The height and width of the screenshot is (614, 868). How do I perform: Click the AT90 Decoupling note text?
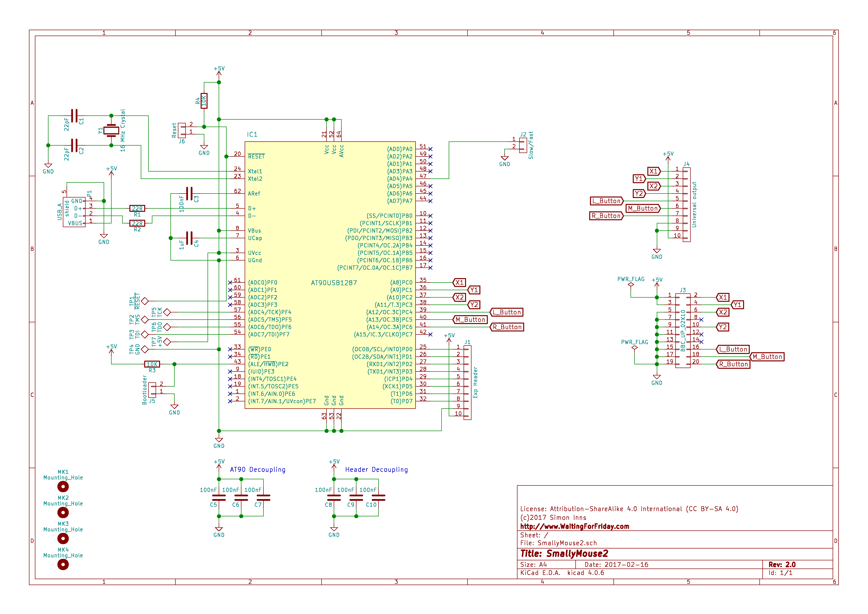pos(258,470)
